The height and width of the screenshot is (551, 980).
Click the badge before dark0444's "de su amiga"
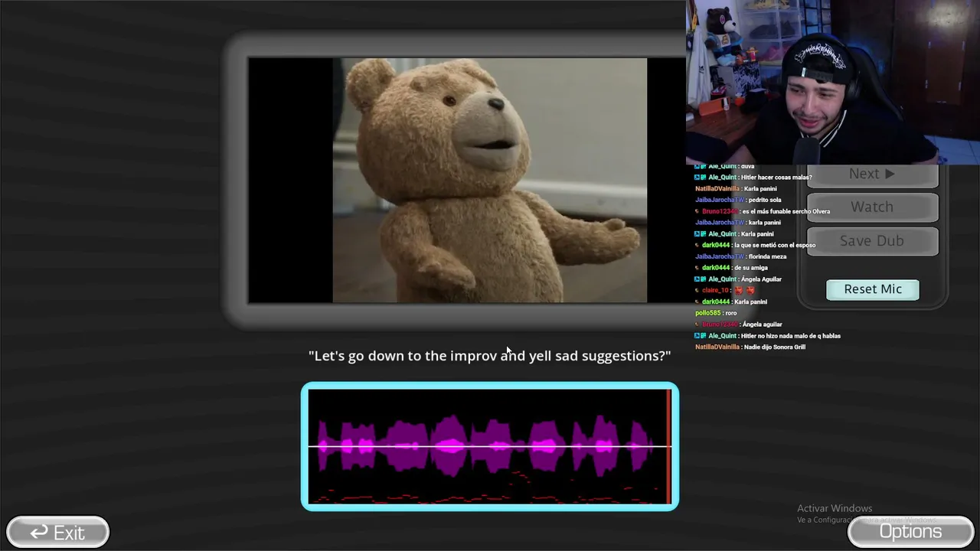(697, 269)
